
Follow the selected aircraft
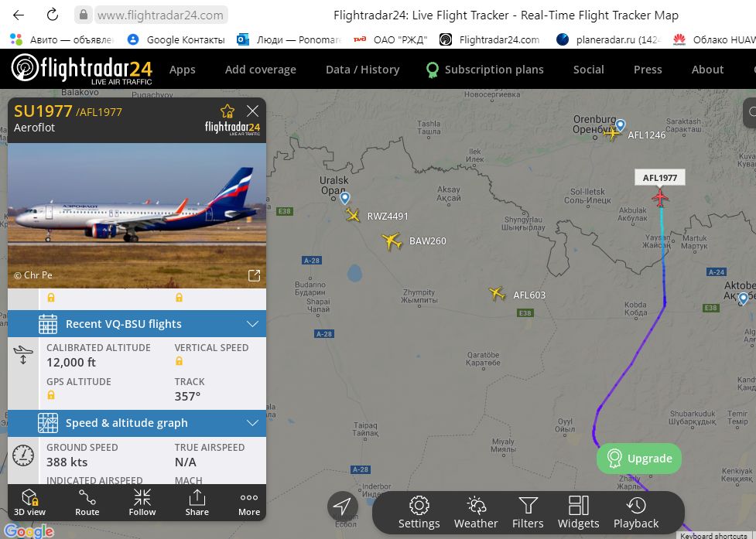[x=142, y=503]
